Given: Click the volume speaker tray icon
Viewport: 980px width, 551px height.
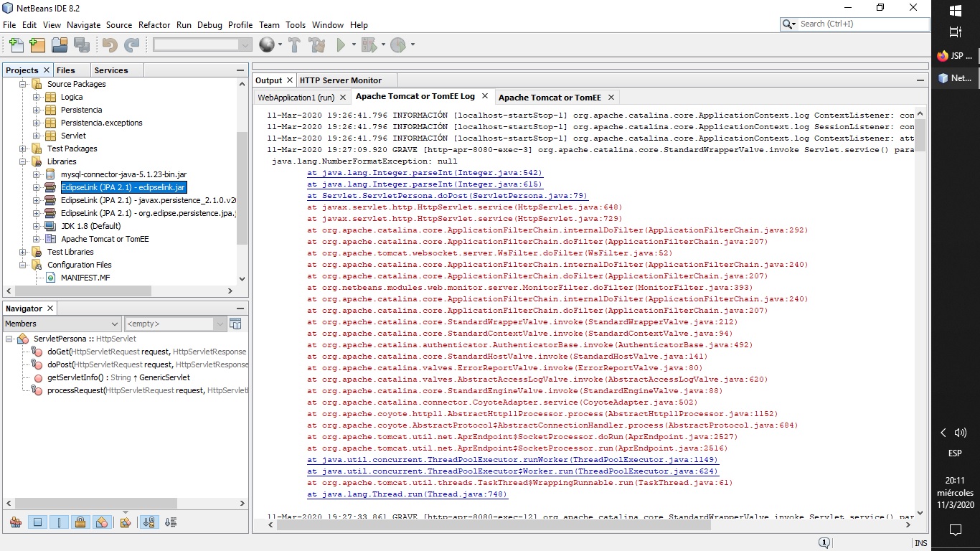Looking at the screenshot, I should pyautogui.click(x=961, y=433).
